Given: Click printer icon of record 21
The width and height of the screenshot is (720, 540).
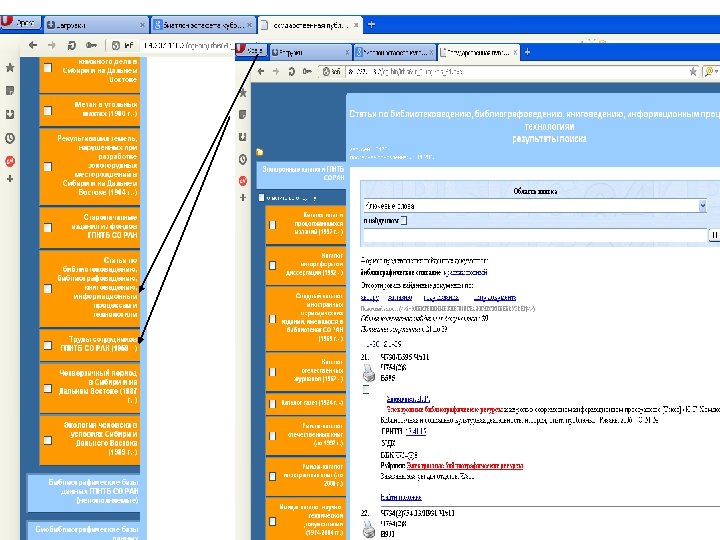Looking at the screenshot, I should 369,372.
